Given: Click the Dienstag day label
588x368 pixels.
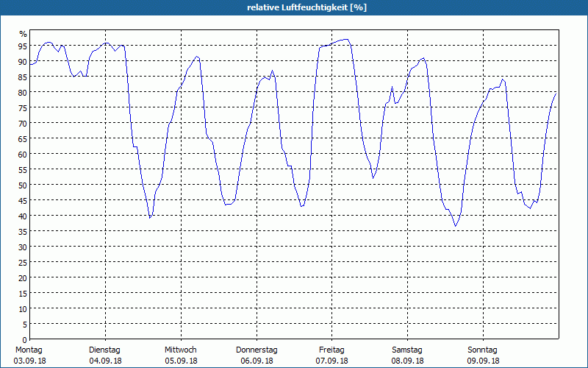Looking at the screenshot, I should (x=104, y=350).
